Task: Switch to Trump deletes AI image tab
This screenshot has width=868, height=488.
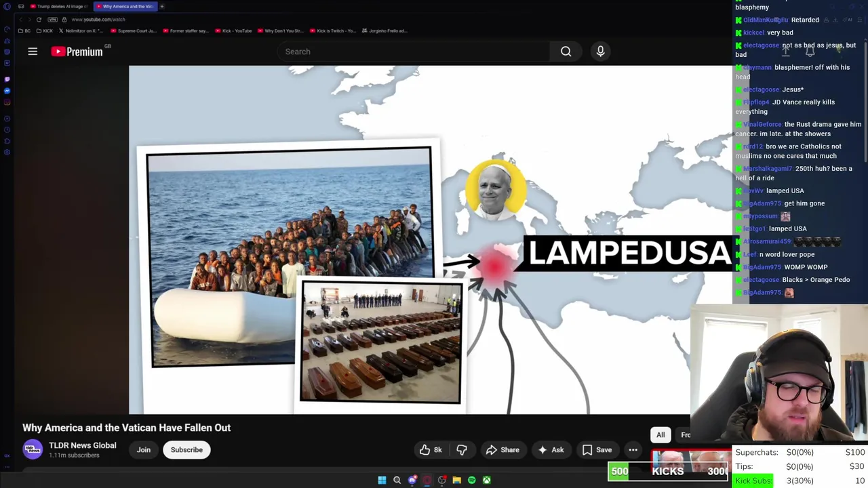Action: (x=58, y=7)
